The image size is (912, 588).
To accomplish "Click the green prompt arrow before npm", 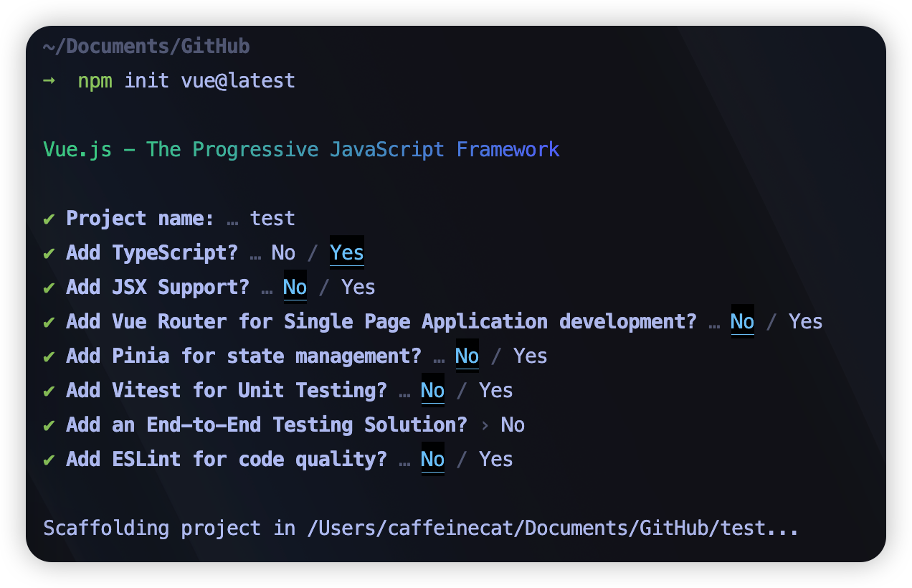I will pyautogui.click(x=49, y=80).
